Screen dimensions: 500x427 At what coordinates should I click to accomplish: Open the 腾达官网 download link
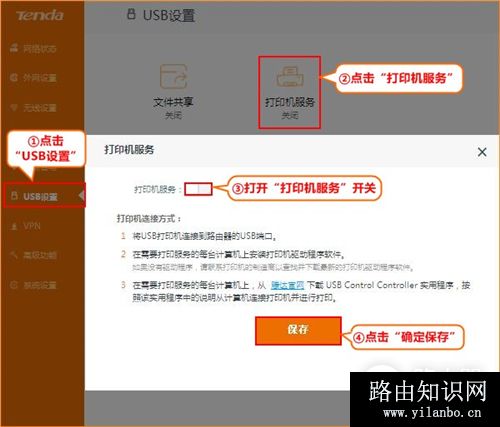pos(287,285)
